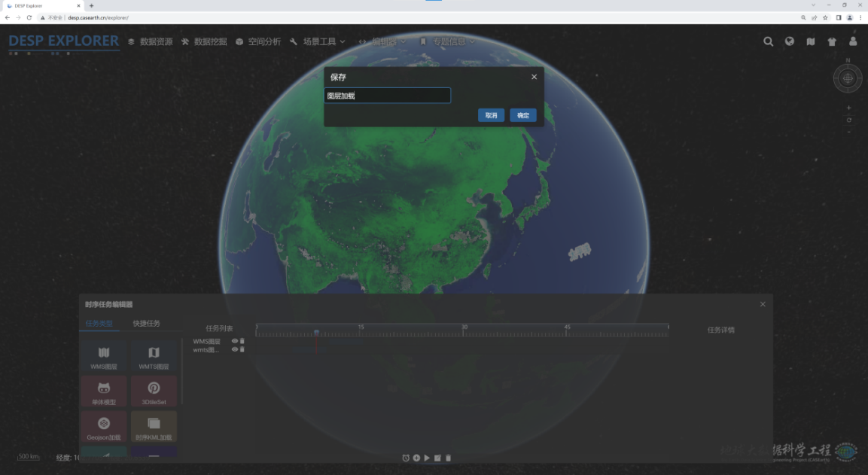Screen dimensions: 868x475
Task: Delete the WMS图层 task with trash icon
Action: [x=242, y=341]
